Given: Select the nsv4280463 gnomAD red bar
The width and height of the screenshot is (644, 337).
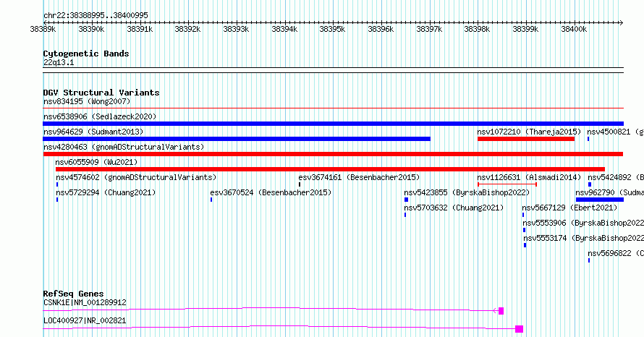Looking at the screenshot, I should [x=333, y=154].
